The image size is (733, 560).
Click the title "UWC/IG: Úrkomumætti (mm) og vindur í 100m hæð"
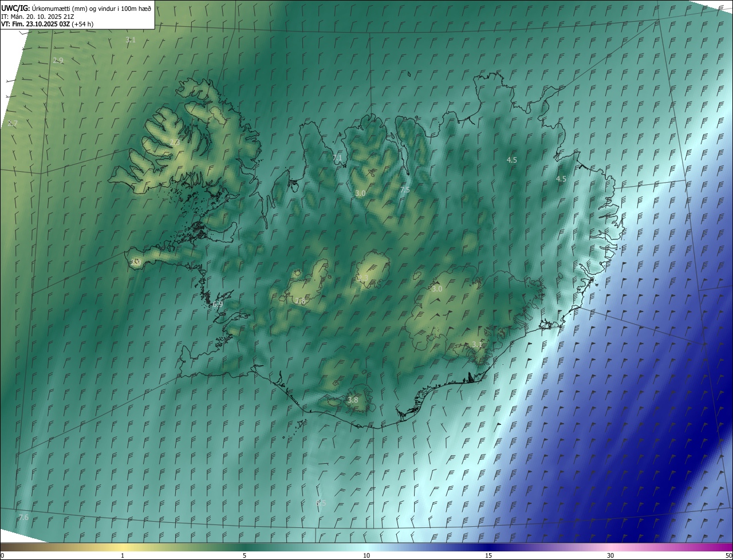point(76,8)
